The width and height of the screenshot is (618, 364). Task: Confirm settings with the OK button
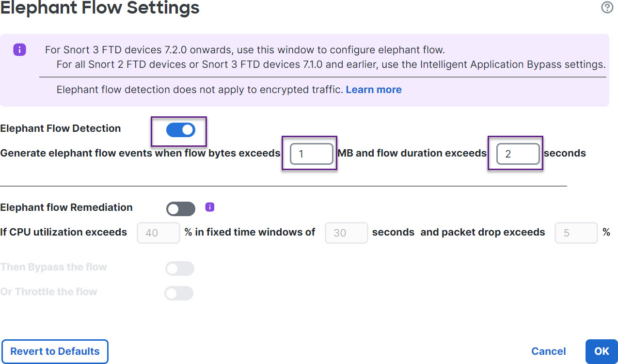point(602,351)
